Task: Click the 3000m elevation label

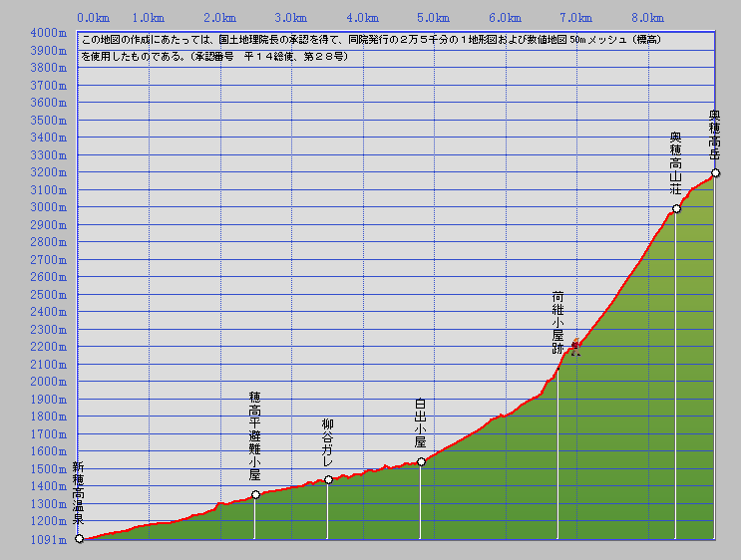Action: (x=49, y=207)
